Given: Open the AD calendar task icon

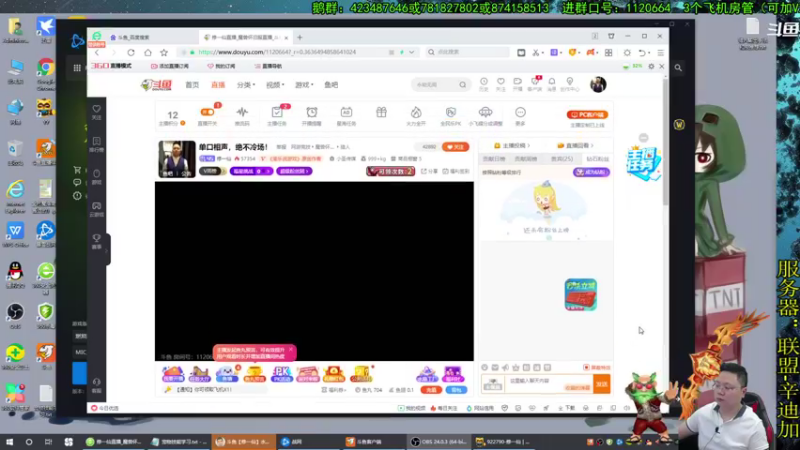Looking at the screenshot, I should point(346,112).
